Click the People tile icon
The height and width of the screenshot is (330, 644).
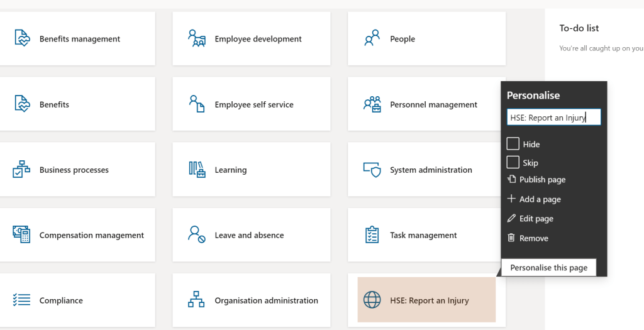372,38
